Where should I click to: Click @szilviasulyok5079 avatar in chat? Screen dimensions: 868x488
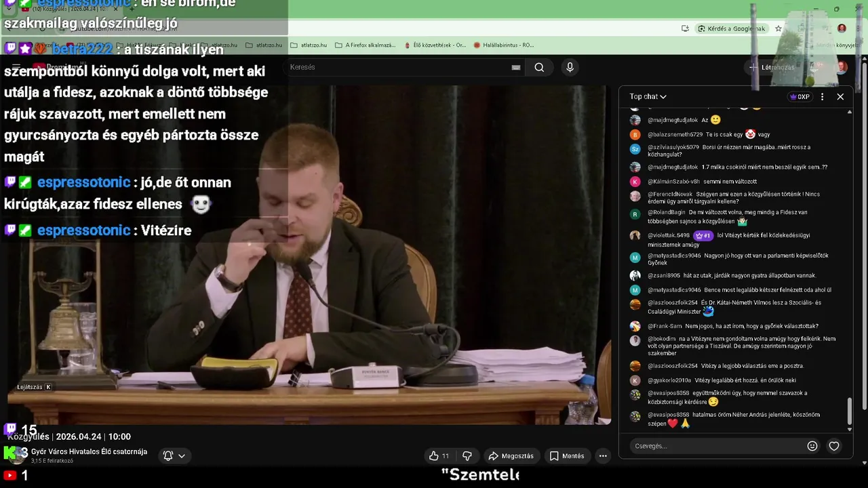(x=635, y=149)
